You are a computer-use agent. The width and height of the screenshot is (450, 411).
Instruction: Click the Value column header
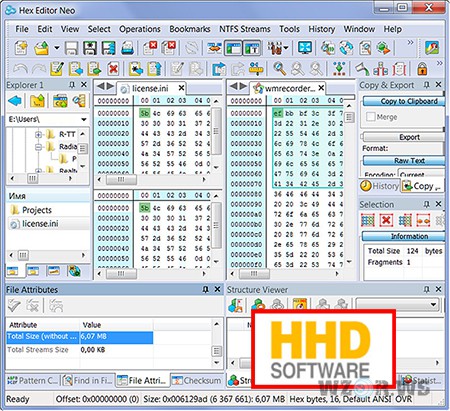[x=116, y=325]
